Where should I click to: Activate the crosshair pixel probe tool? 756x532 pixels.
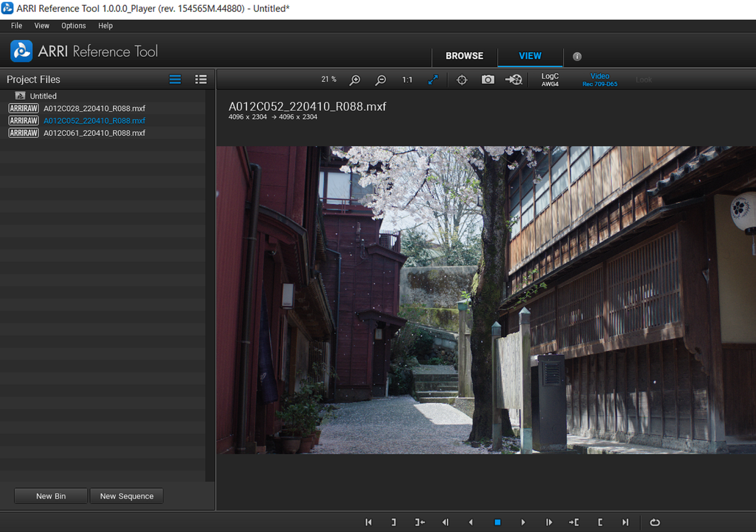(462, 80)
